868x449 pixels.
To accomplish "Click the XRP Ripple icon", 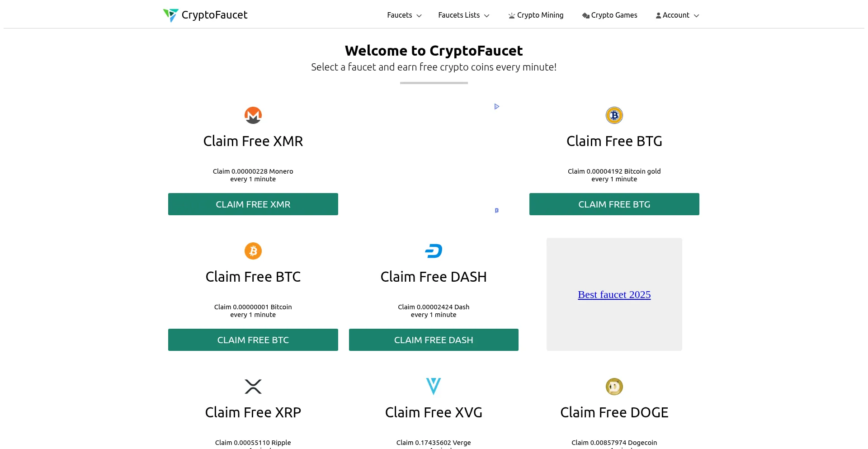I will 253,387.
